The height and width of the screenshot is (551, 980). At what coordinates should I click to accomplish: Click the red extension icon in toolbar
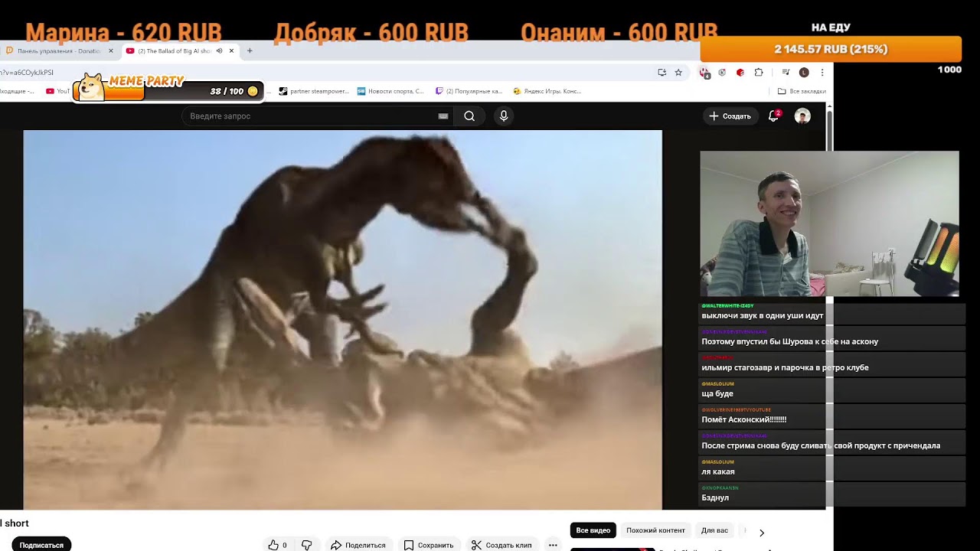[740, 73]
